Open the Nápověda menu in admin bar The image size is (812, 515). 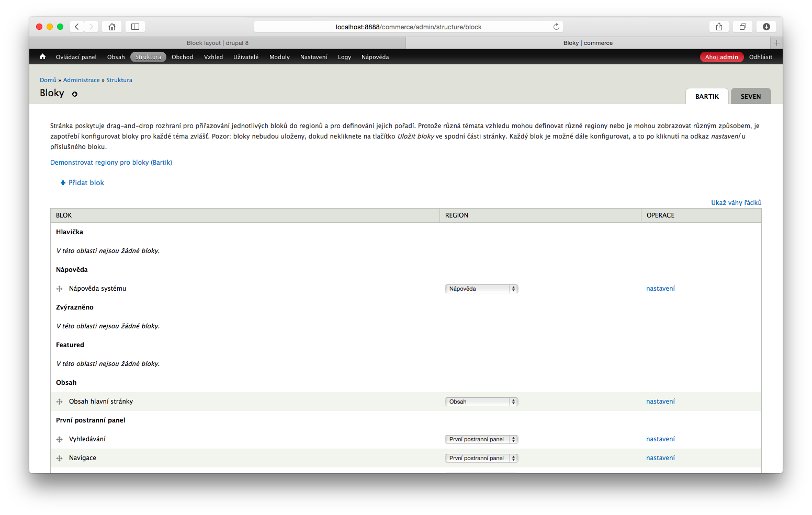(375, 57)
